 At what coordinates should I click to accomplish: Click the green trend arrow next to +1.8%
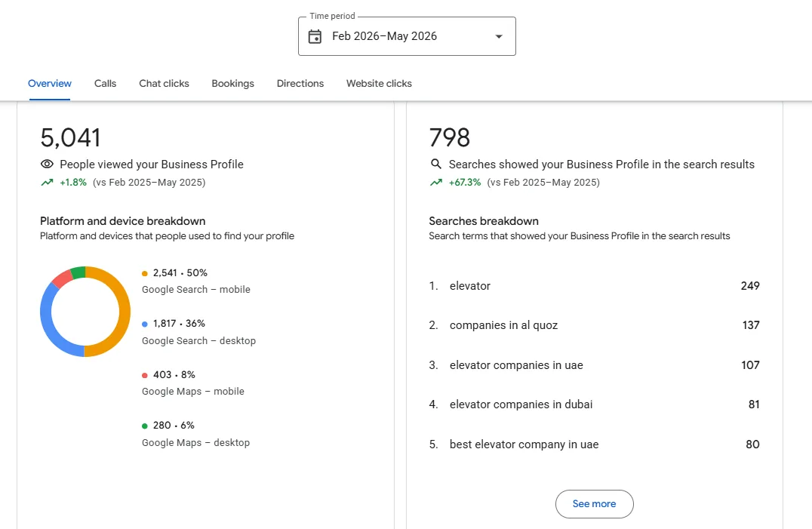tap(47, 182)
